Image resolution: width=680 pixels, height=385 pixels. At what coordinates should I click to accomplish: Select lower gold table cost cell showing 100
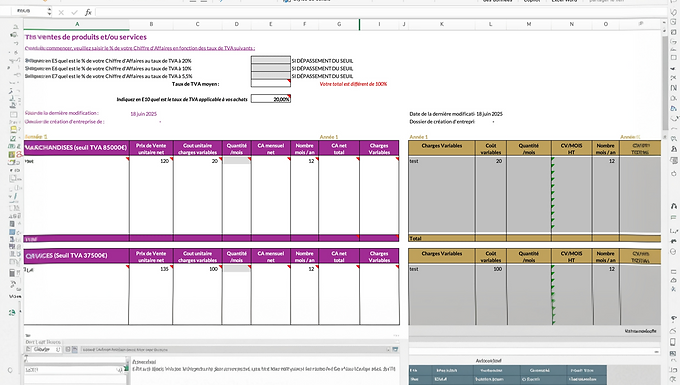coord(490,269)
